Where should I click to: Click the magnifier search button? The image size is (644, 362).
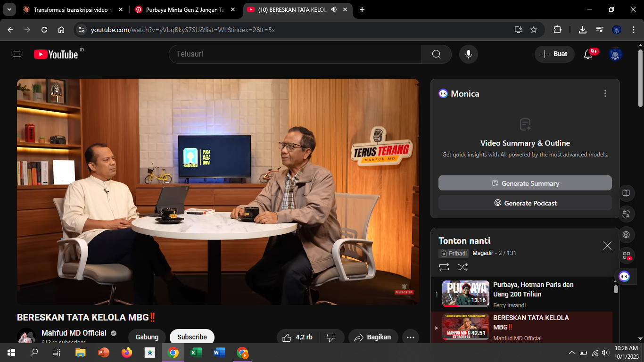[x=437, y=54]
